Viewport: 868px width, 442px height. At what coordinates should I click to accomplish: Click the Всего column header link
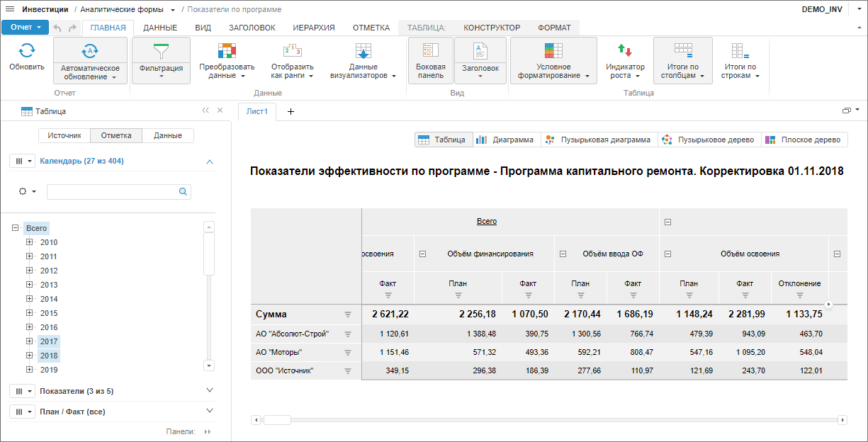487,222
